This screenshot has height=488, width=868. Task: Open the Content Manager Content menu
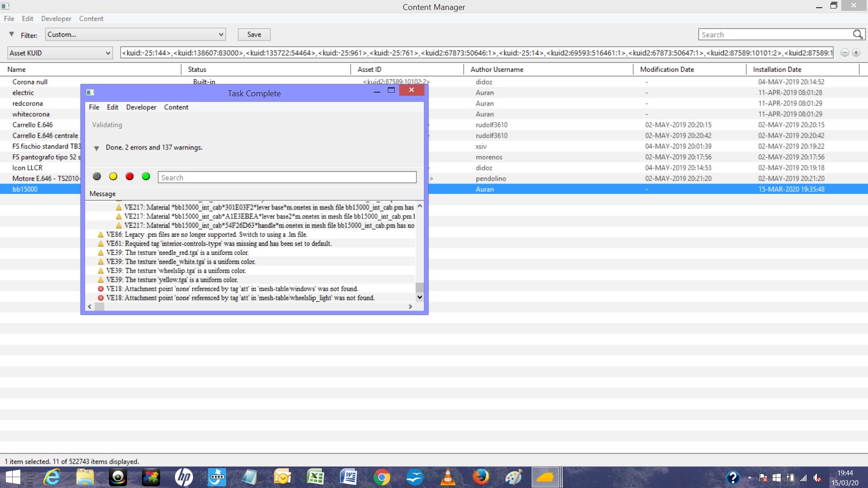91,19
